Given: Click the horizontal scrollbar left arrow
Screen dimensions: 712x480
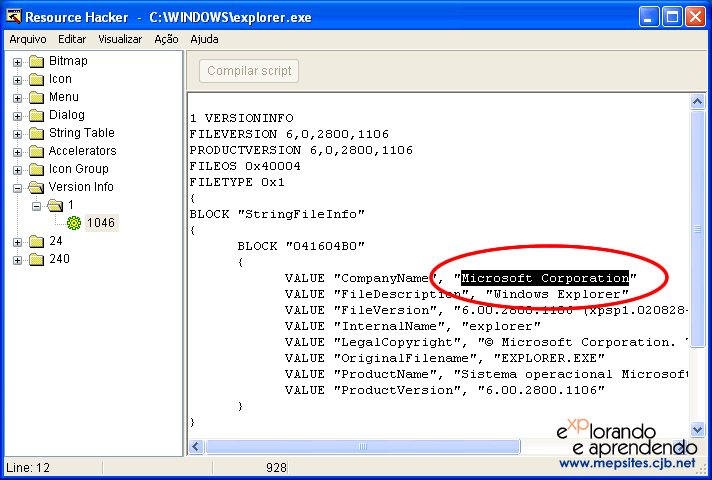Looking at the screenshot, I should tap(196, 446).
